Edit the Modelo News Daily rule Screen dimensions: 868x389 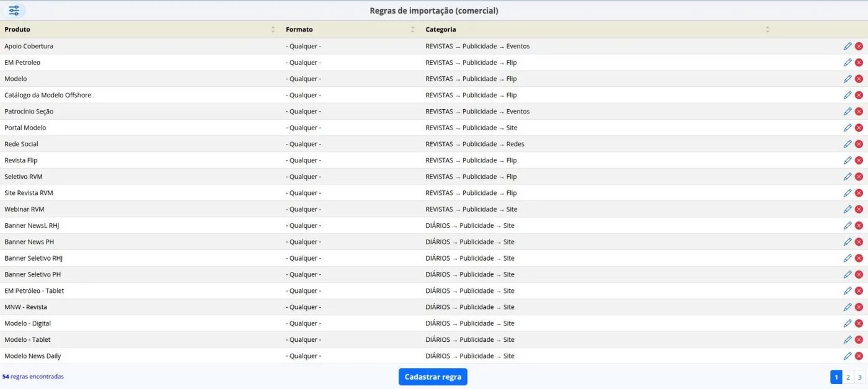(848, 355)
